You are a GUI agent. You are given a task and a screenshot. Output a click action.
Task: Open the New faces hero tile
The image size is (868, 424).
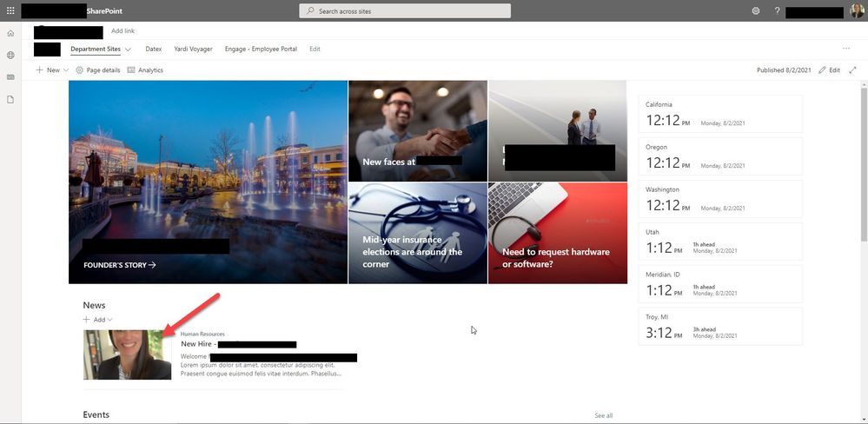click(x=418, y=131)
